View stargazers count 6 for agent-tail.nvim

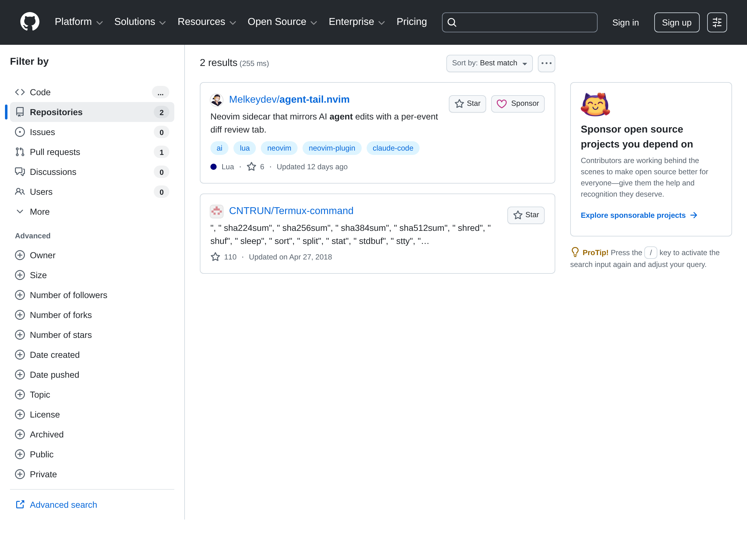pos(256,167)
